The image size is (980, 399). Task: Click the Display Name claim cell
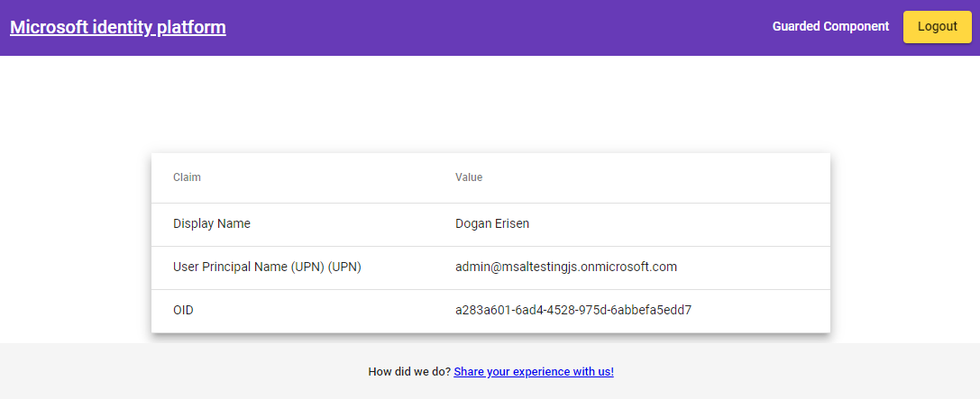(212, 223)
